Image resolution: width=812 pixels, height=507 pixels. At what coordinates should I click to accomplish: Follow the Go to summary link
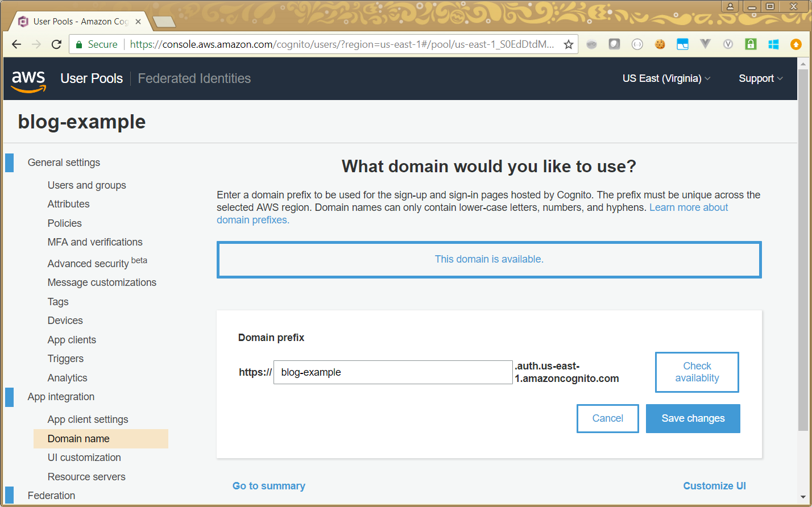(x=268, y=486)
